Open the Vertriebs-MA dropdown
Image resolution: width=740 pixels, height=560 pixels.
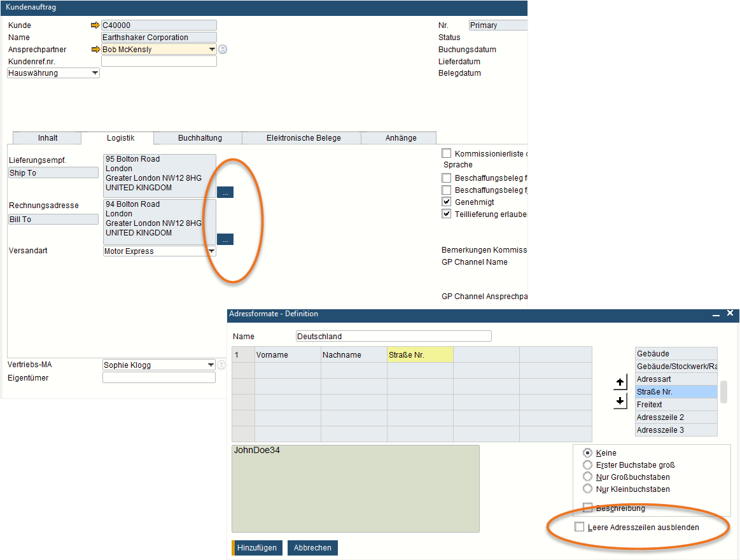click(x=211, y=365)
